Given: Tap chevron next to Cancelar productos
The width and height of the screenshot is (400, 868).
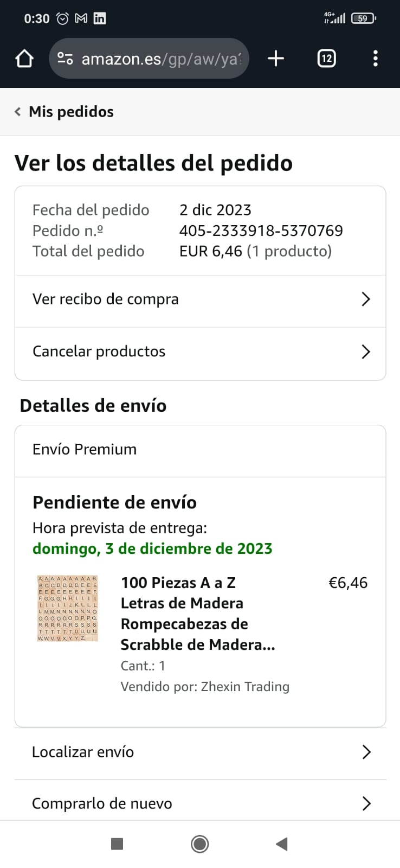Looking at the screenshot, I should pyautogui.click(x=366, y=352).
